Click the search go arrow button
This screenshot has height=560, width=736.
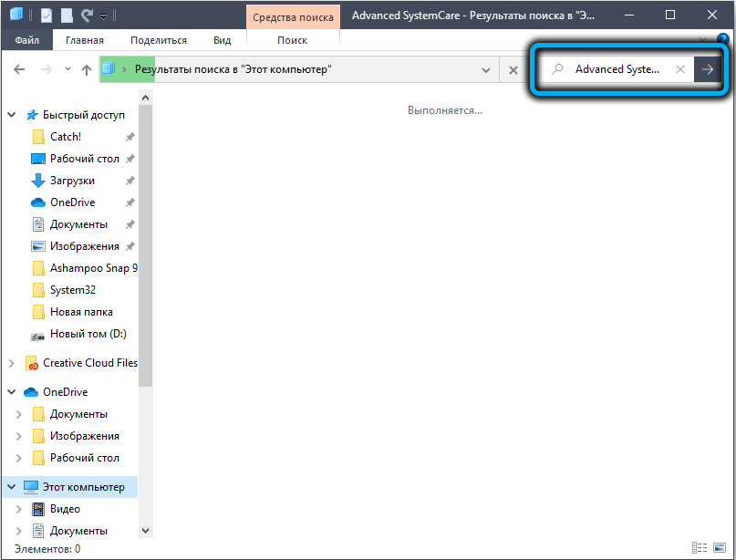[x=707, y=69]
